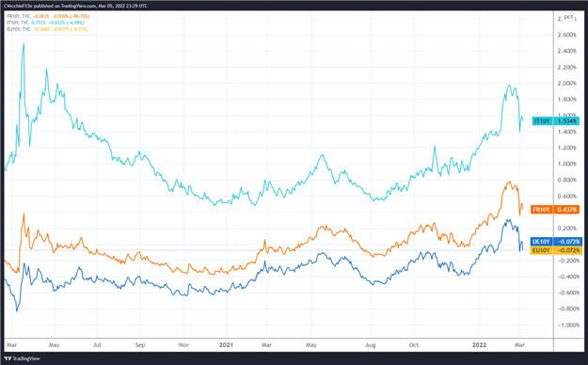The image size is (588, 365).
Task: Click the 1.000% level on price axis
Action: [567, 164]
